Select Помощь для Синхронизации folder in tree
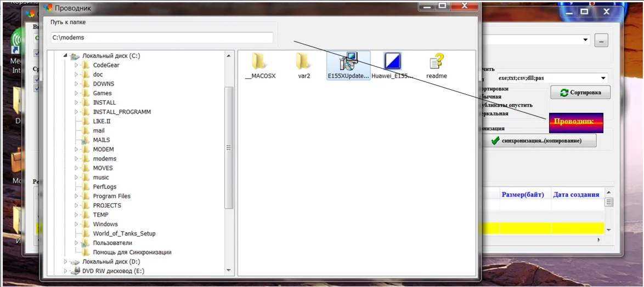This screenshot has height=287, width=644. point(132,252)
